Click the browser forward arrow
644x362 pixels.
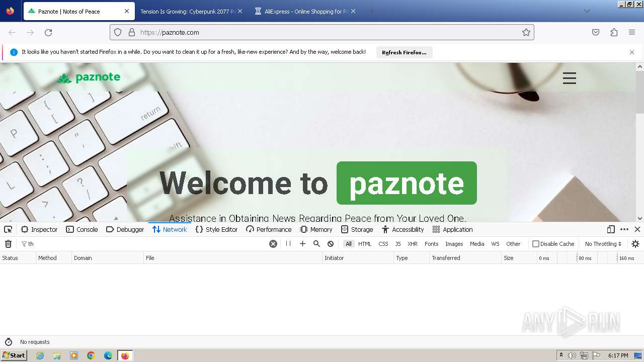(x=30, y=32)
